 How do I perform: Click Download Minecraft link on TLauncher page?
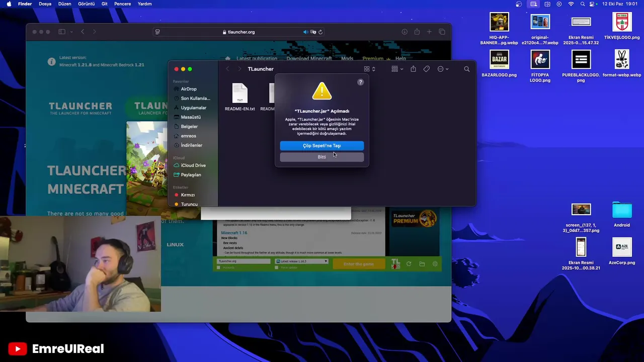coord(309,58)
